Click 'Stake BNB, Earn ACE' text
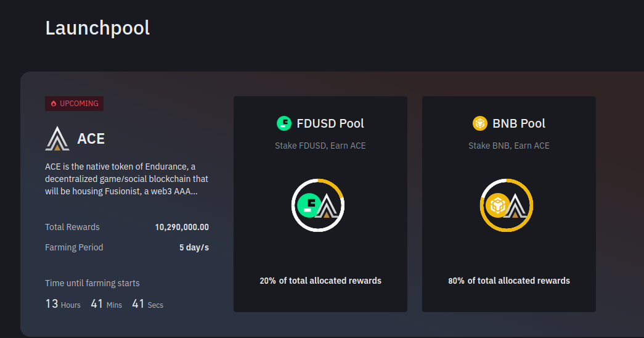 tap(509, 146)
